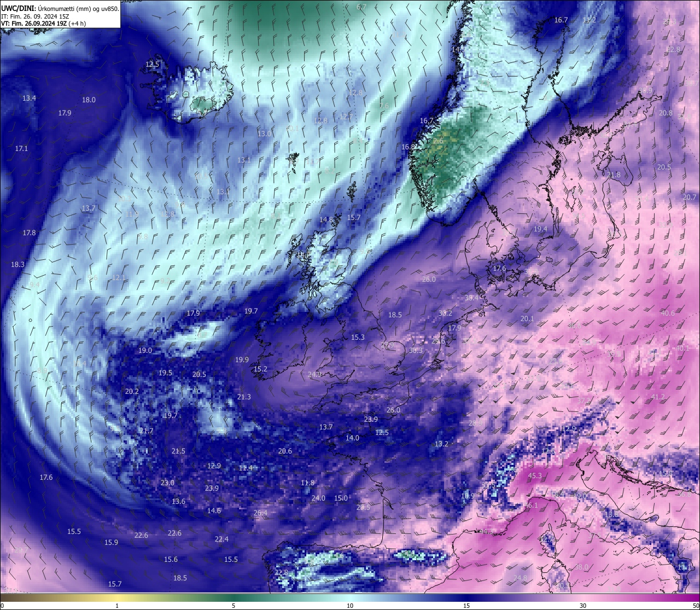Click the 20.1 value over northern Germany
Screen dimensions: 700x610
coord(527,319)
